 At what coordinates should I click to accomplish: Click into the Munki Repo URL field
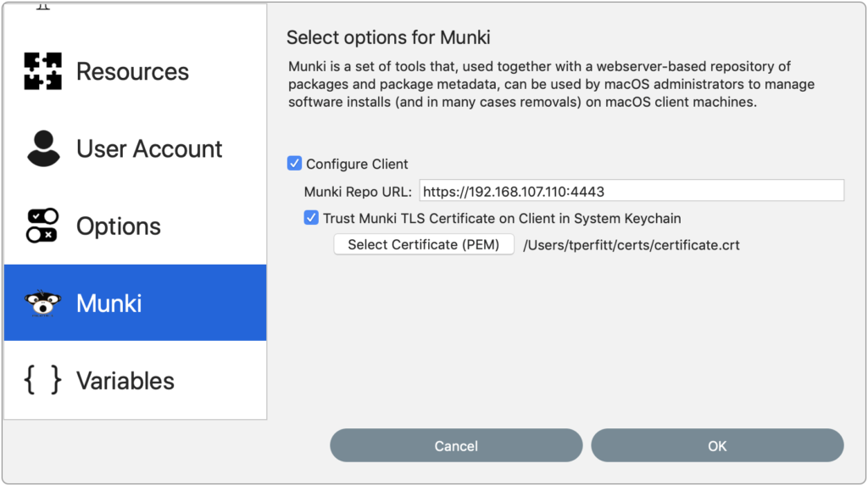[631, 191]
